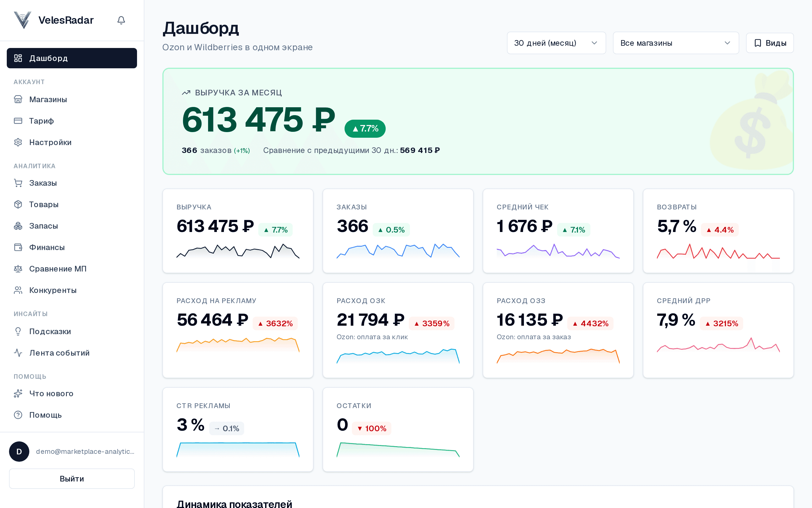
Task: Open the Расход ОЗЗ card
Action: point(558,330)
